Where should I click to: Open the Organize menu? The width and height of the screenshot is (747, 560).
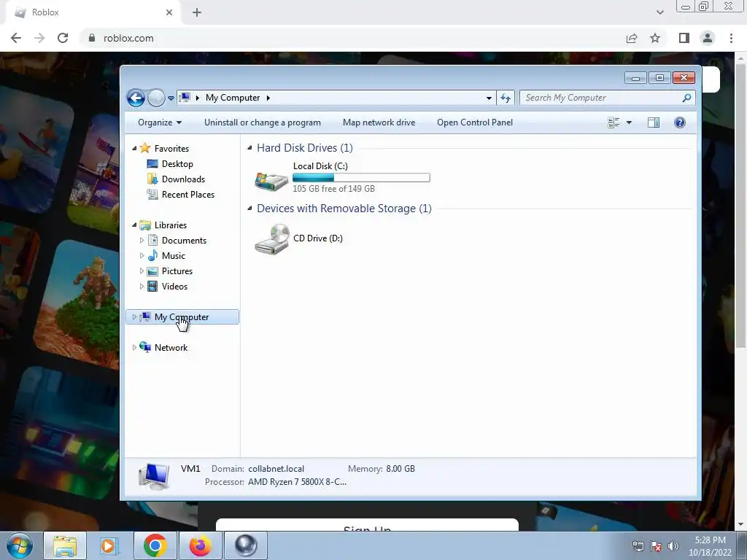coord(160,122)
